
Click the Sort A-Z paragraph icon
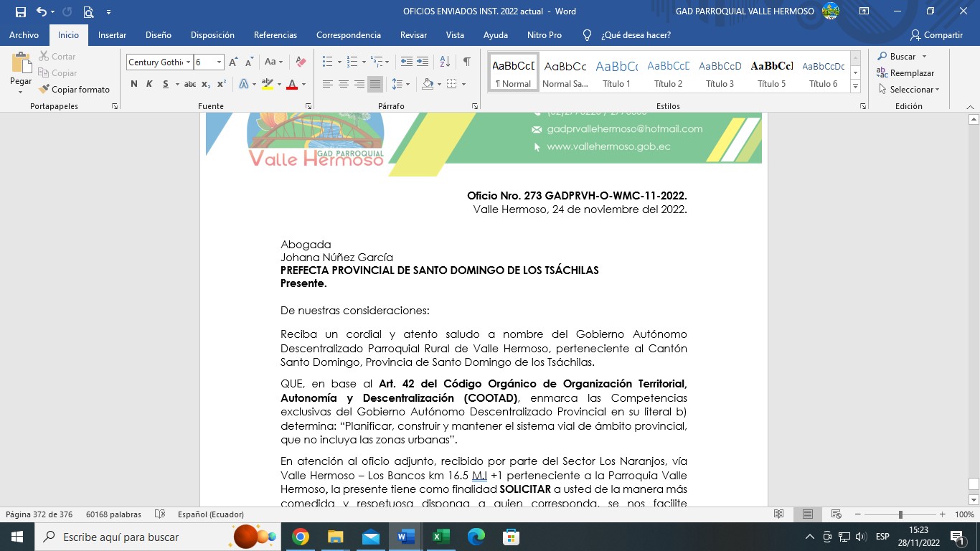pos(445,62)
